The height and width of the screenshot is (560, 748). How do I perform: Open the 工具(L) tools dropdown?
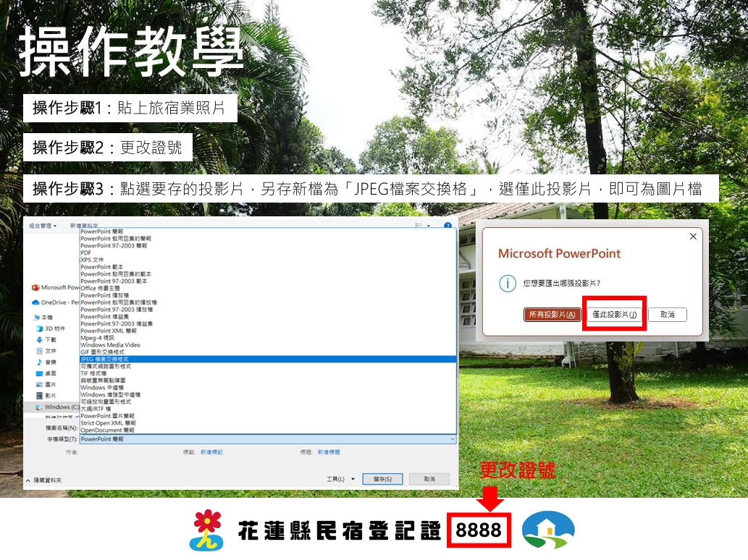(x=341, y=479)
